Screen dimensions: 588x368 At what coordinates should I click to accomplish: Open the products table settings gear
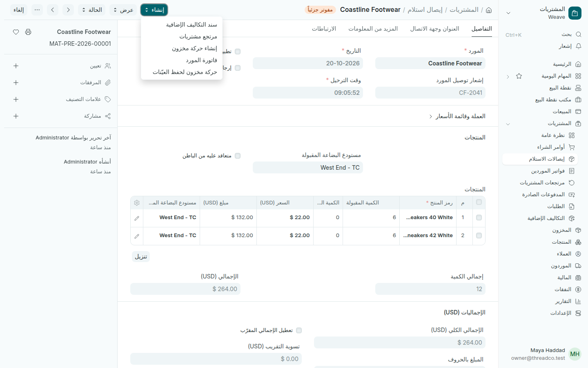pyautogui.click(x=137, y=203)
